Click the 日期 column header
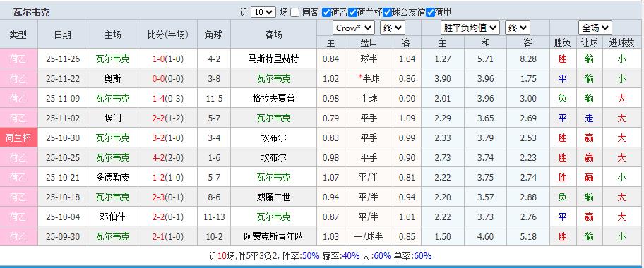 62,35
